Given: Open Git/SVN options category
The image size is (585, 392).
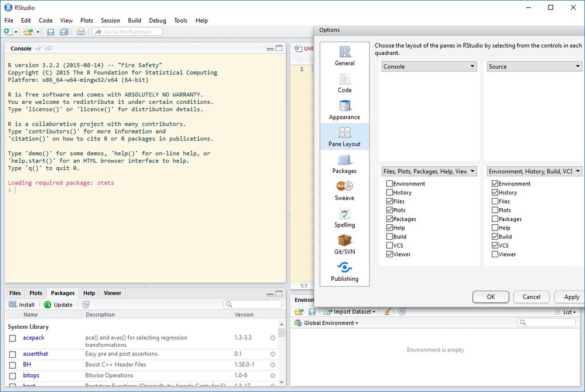Looking at the screenshot, I should (344, 244).
